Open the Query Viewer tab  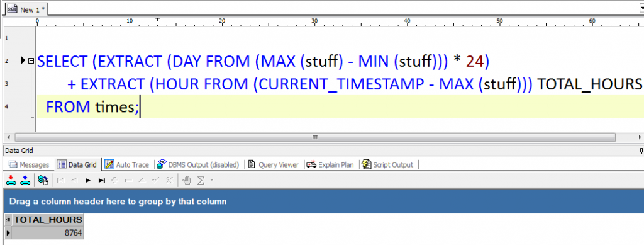tap(274, 165)
